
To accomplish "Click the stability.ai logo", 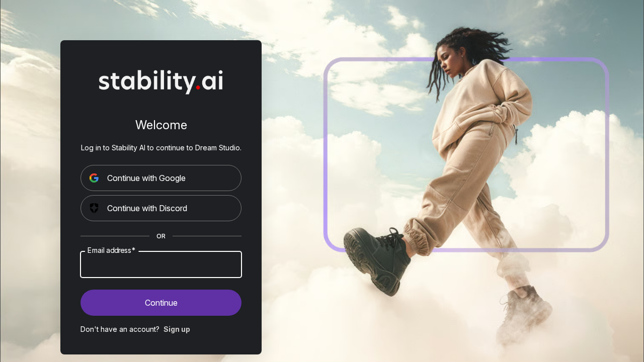I will tap(161, 81).
